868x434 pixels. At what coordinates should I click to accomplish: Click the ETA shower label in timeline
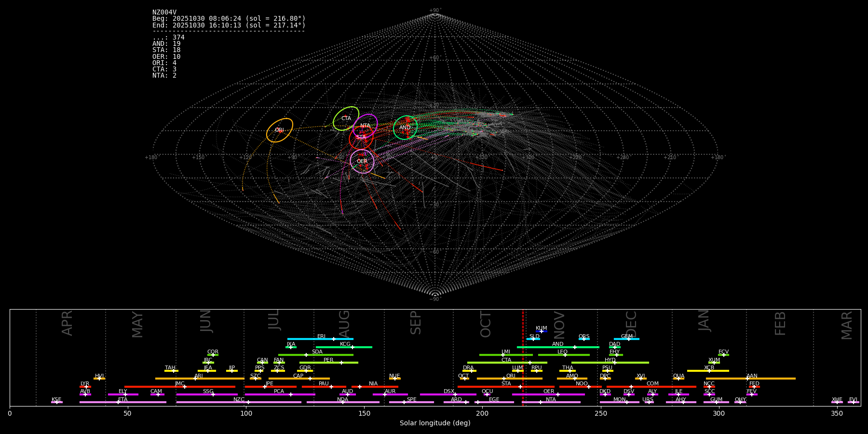[x=123, y=400]
